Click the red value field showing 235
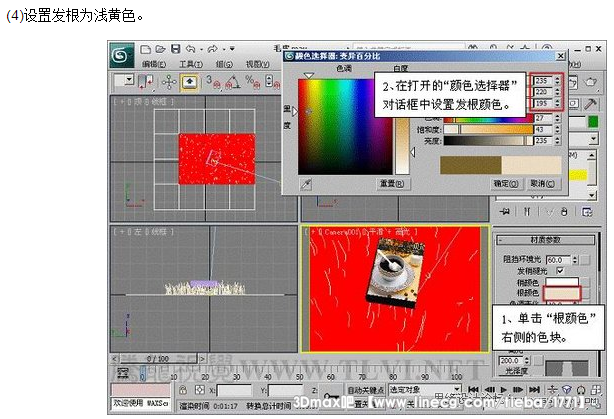Screen dimensions: 614x419 point(544,80)
